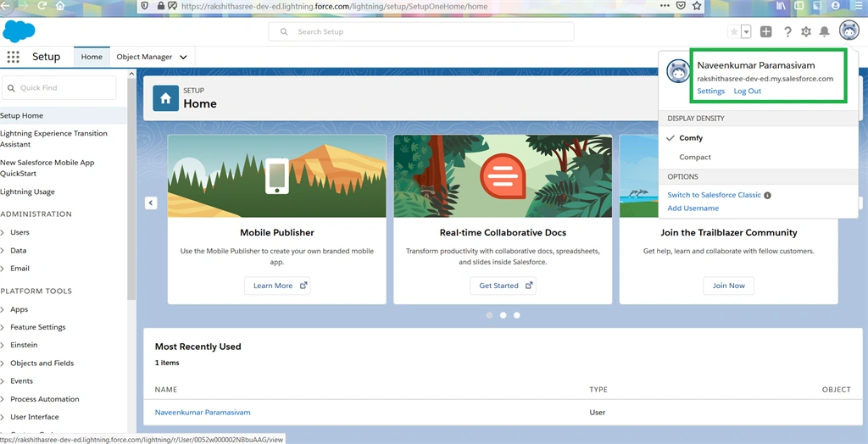This screenshot has width=868, height=444.
Task: Go to second carousel slide dot
Action: 504,315
